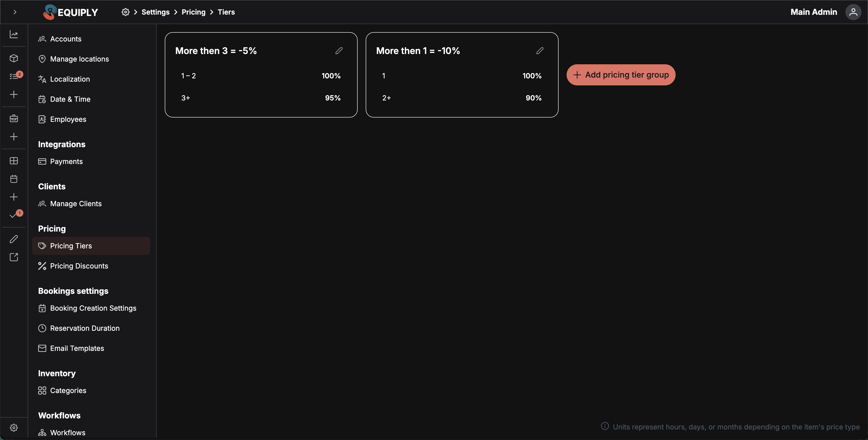Open Manage Clients

coord(91,204)
